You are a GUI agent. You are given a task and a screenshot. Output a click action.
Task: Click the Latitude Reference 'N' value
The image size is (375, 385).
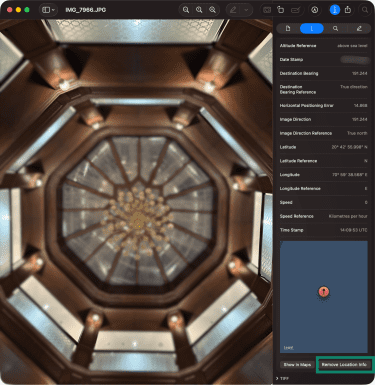(x=366, y=161)
